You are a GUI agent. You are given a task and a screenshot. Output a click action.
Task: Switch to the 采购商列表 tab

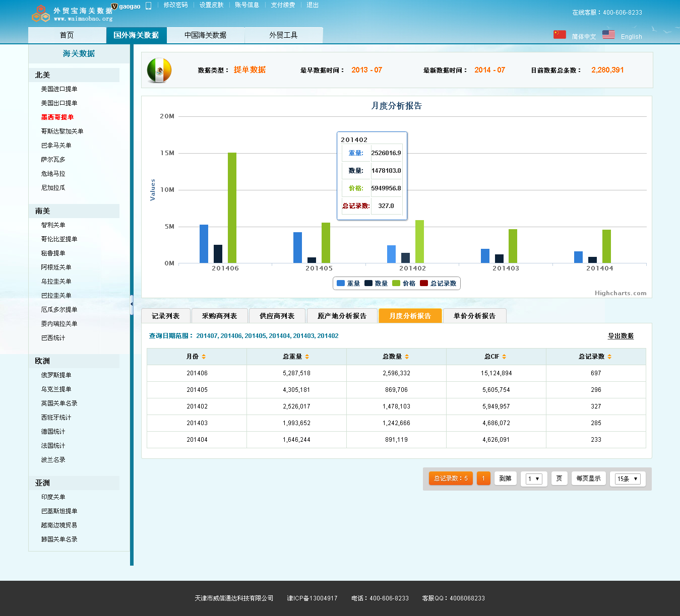pos(219,316)
